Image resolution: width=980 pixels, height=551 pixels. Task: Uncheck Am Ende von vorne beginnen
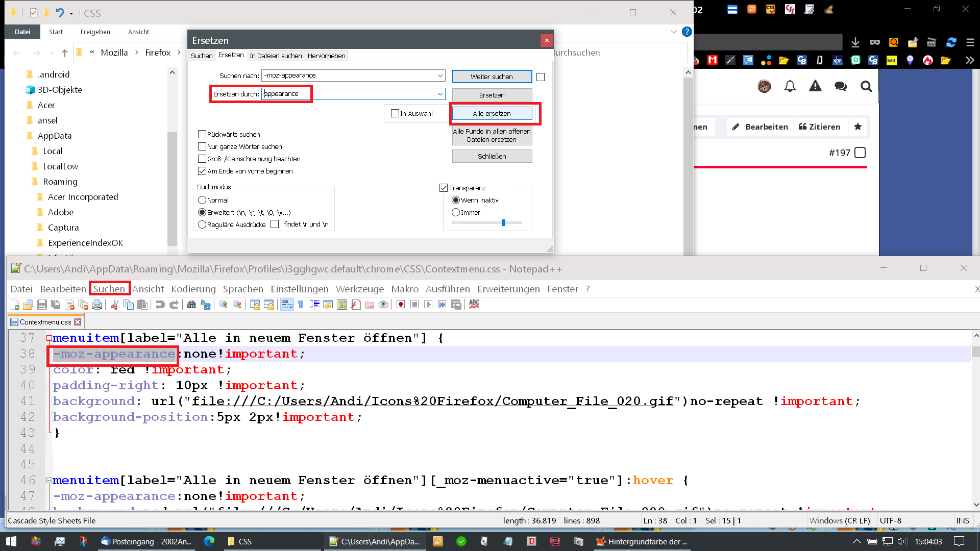click(202, 171)
